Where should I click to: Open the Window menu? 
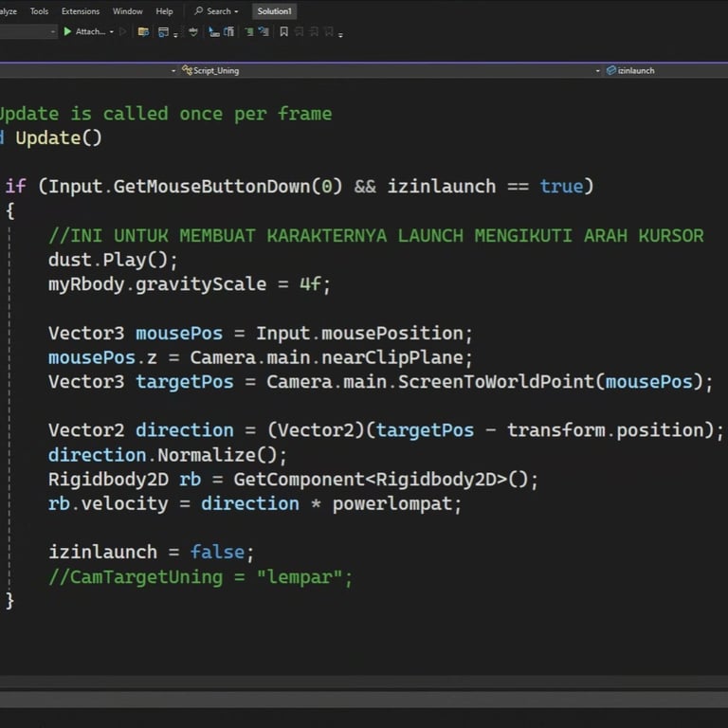pos(127,11)
